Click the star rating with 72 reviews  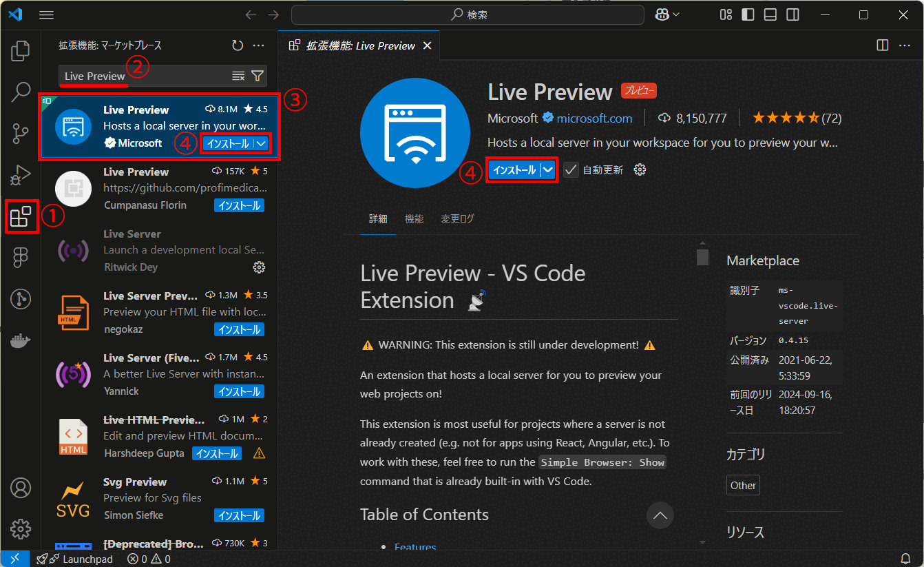coord(797,118)
